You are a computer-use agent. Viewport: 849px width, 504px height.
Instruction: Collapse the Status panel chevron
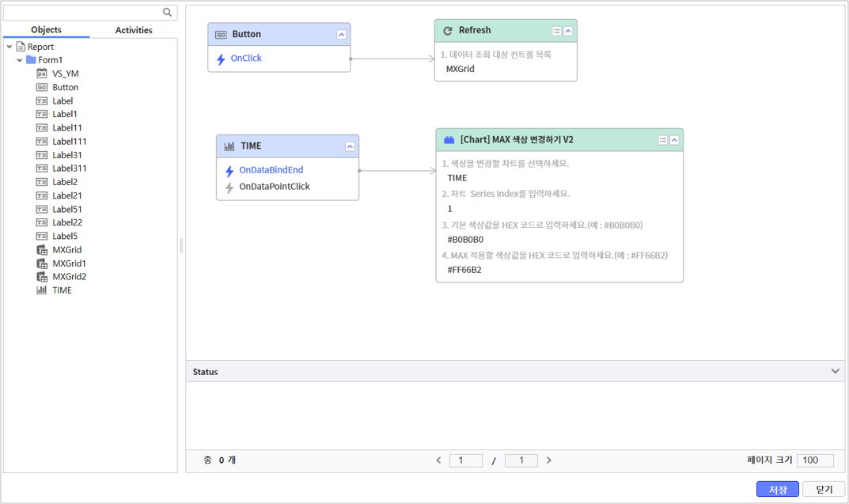pyautogui.click(x=835, y=371)
